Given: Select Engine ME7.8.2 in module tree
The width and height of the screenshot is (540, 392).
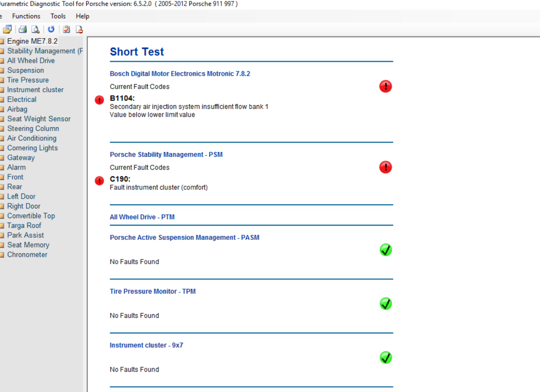Looking at the screenshot, I should (x=32, y=41).
